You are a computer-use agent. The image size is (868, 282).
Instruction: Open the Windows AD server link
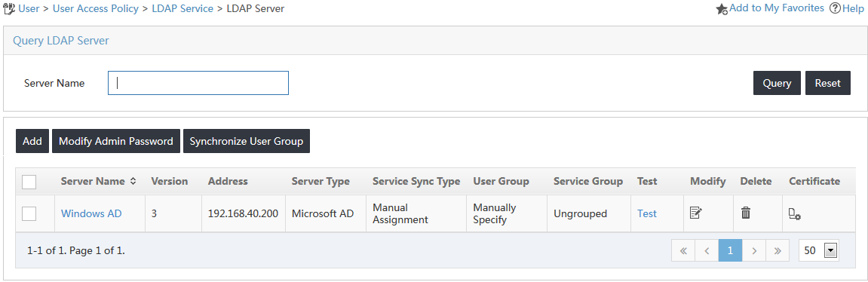point(91,213)
